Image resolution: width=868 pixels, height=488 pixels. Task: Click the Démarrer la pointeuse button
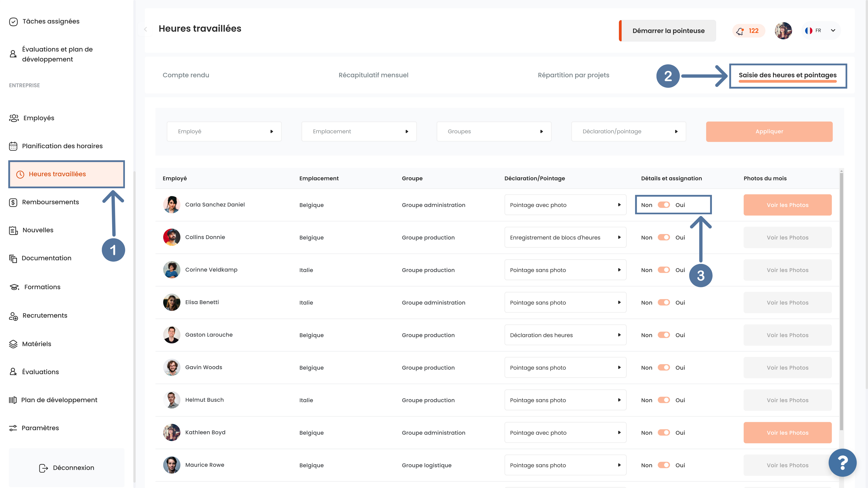(x=667, y=31)
